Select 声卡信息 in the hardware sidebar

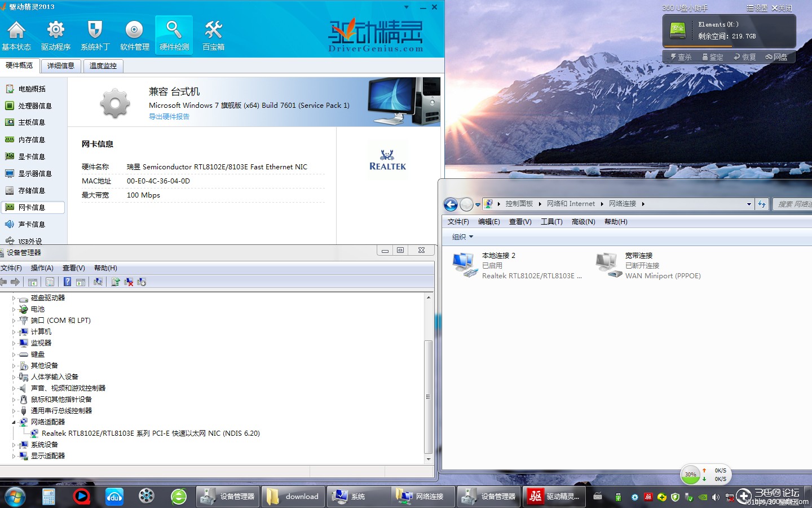point(32,224)
